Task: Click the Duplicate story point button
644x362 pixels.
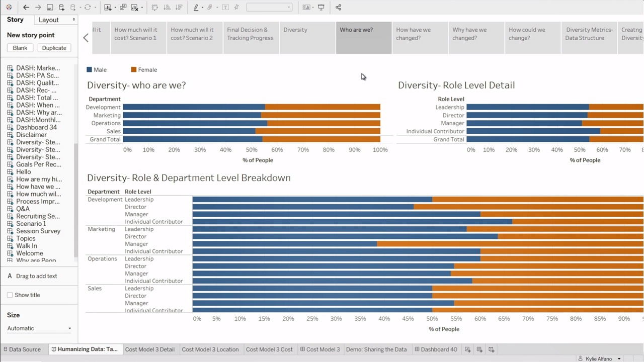Action: tap(54, 48)
